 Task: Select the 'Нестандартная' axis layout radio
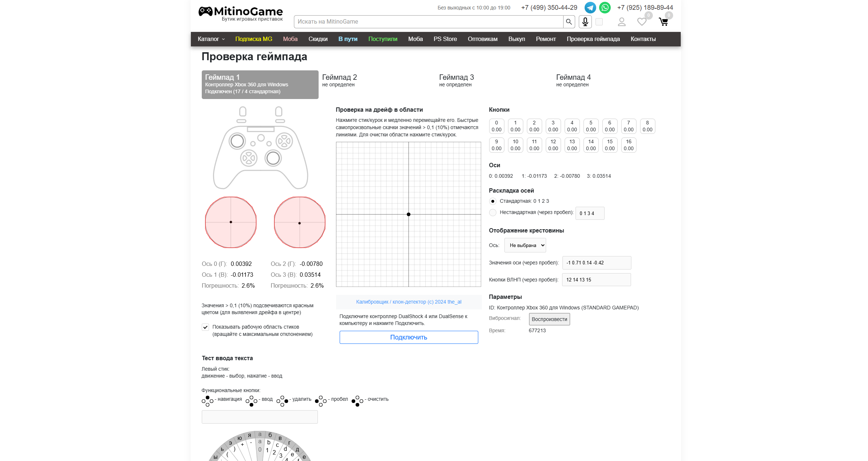tap(492, 213)
